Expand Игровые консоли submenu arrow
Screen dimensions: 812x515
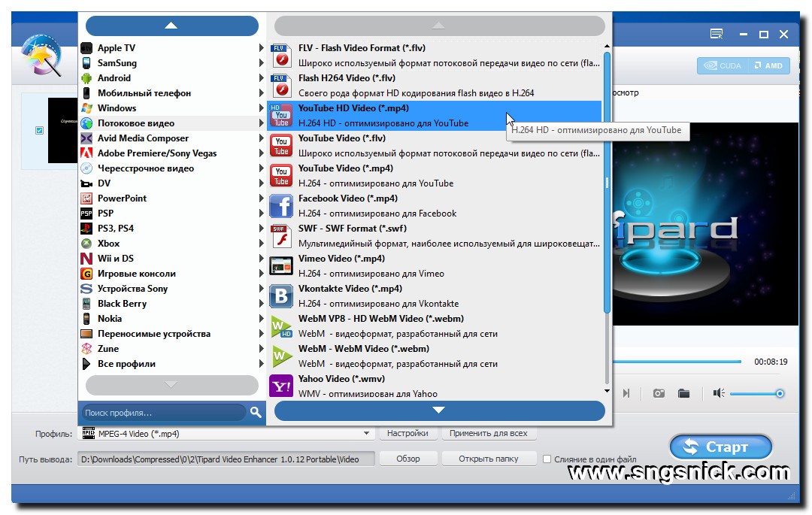tap(262, 273)
